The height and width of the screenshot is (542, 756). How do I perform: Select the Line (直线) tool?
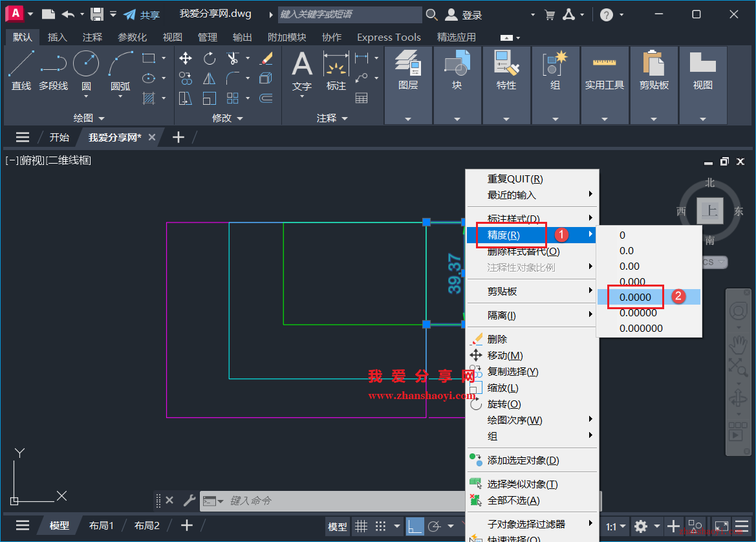21,71
